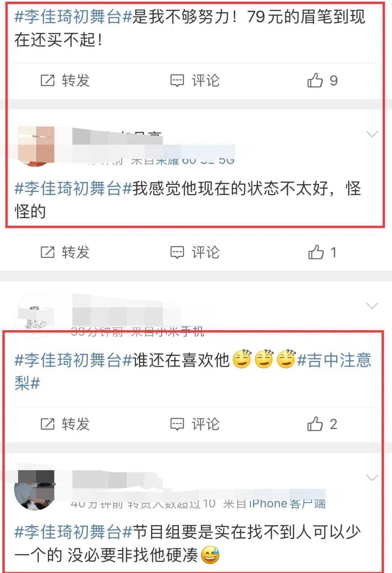Repost the 状态不太好 post

pyautogui.click(x=65, y=252)
